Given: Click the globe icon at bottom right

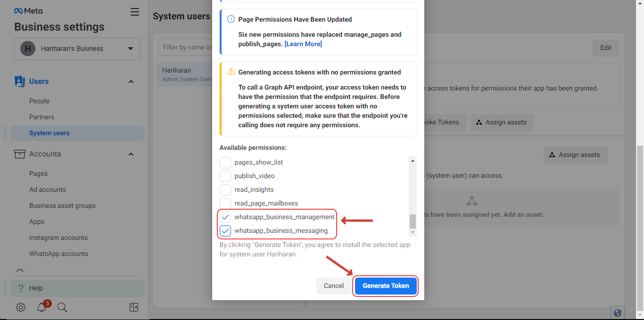Looking at the screenshot, I should pos(618,313).
